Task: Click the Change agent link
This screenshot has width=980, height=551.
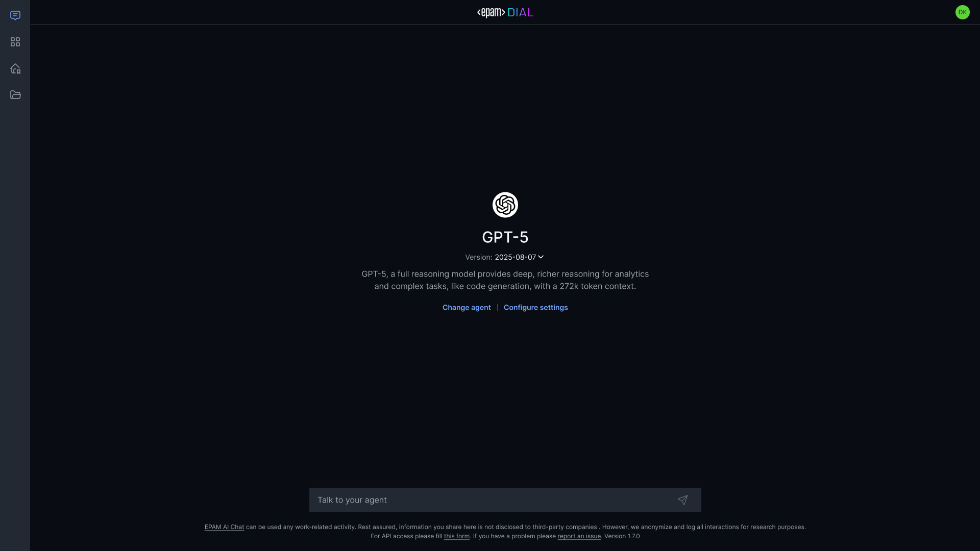Action: pos(467,308)
